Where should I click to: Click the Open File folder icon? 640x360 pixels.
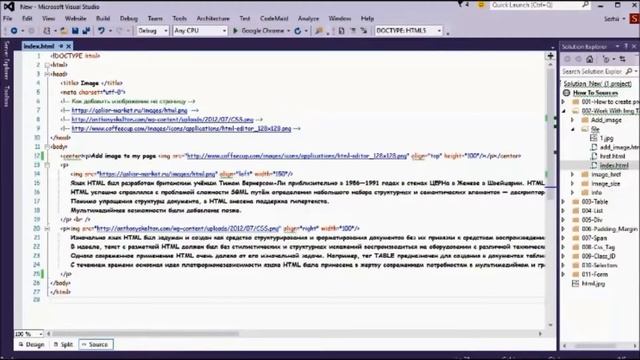[64, 31]
